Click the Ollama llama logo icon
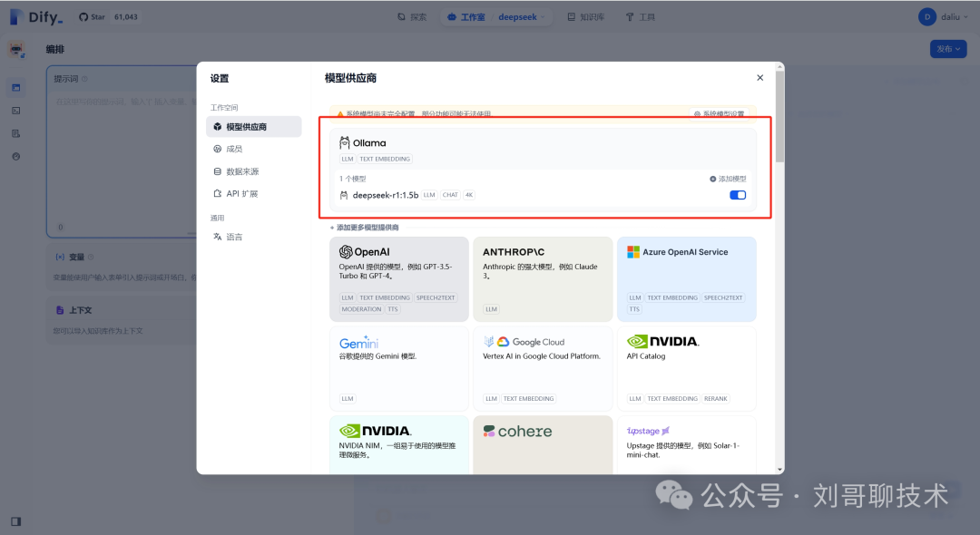The width and height of the screenshot is (980, 535). 345,143
